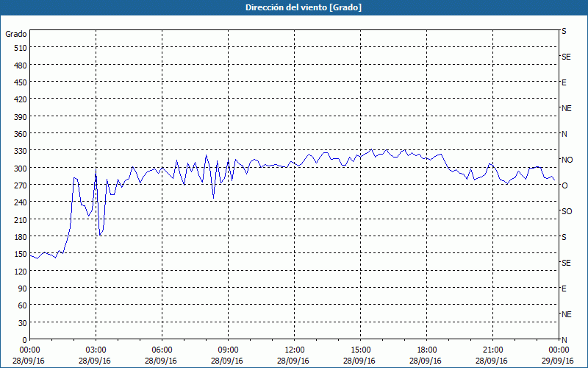Click the topmost "S" compass label
Image resolution: width=588 pixels, height=368 pixels.
(564, 31)
